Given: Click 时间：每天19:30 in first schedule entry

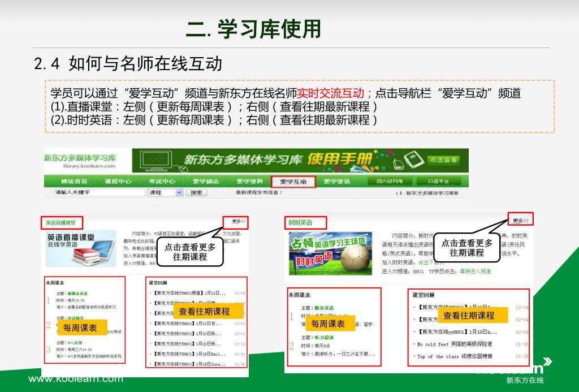Looking at the screenshot, I should click(x=71, y=300).
